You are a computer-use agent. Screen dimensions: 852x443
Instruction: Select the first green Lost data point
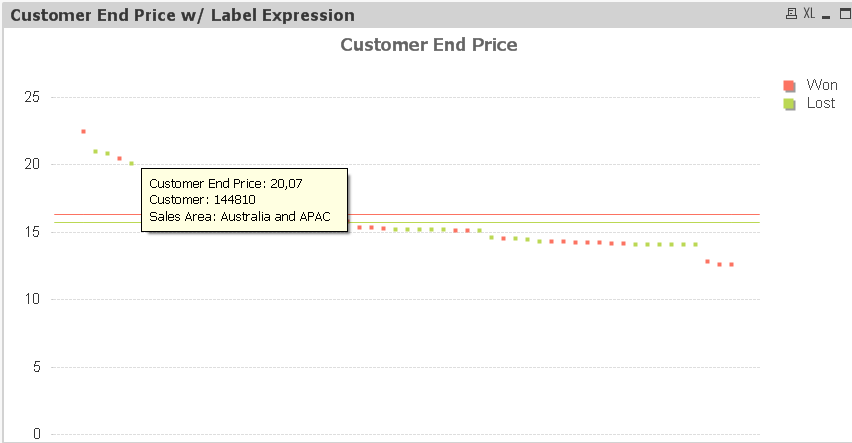95,151
